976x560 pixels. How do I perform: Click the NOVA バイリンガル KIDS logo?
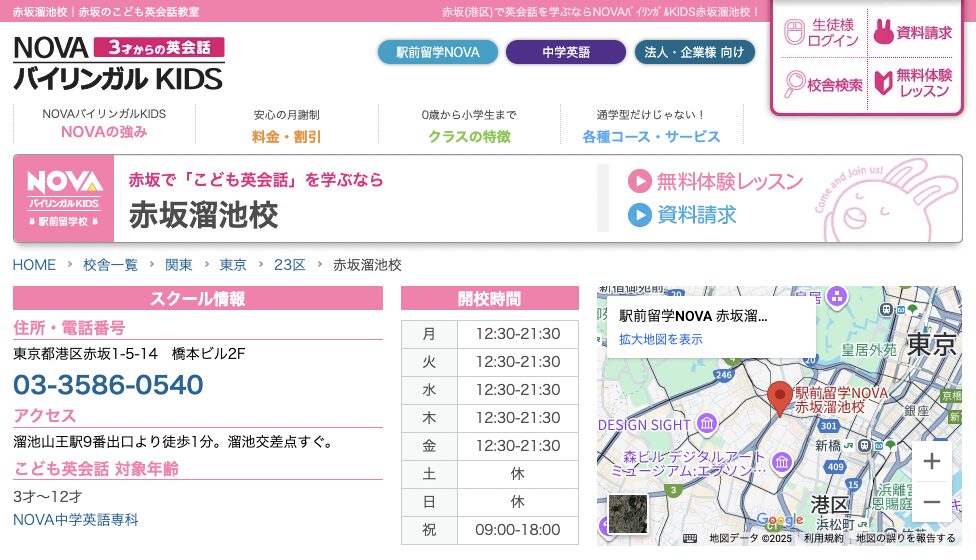(x=118, y=63)
